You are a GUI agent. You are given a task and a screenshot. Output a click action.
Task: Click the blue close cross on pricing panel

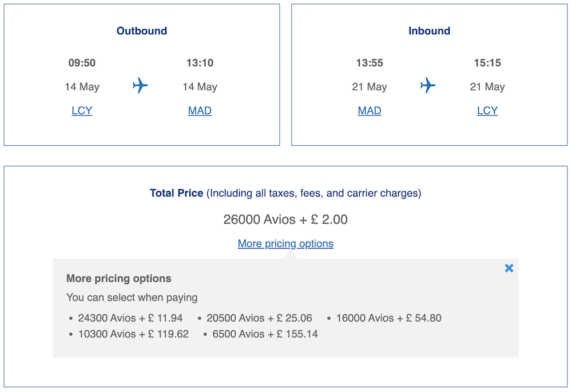pyautogui.click(x=509, y=267)
